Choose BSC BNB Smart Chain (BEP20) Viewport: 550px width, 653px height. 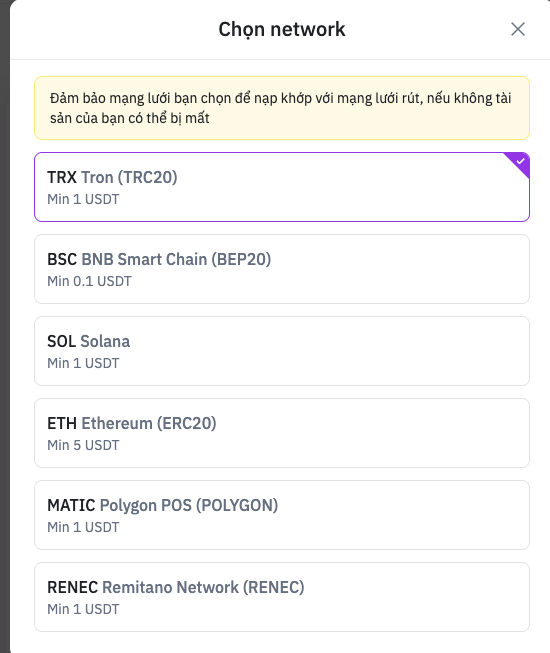(282, 269)
